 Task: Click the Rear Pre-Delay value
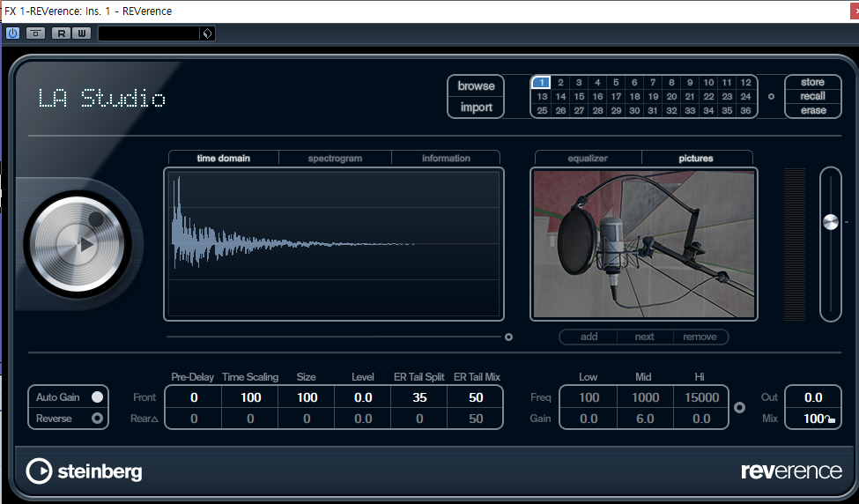pyautogui.click(x=193, y=419)
